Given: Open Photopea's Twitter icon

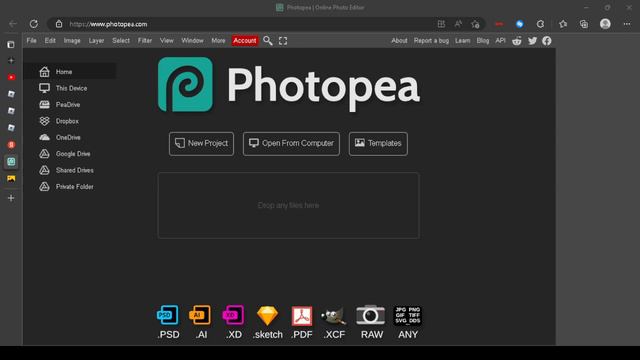Looking at the screenshot, I should [532, 40].
